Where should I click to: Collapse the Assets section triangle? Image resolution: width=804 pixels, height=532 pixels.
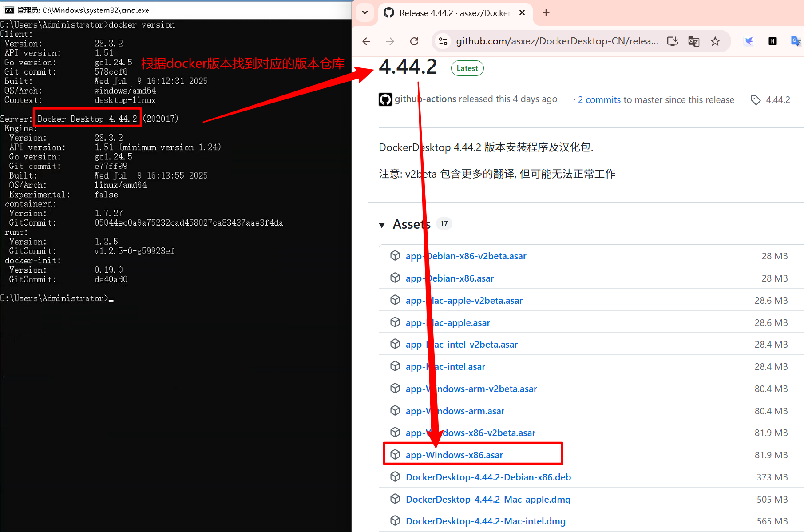382,225
